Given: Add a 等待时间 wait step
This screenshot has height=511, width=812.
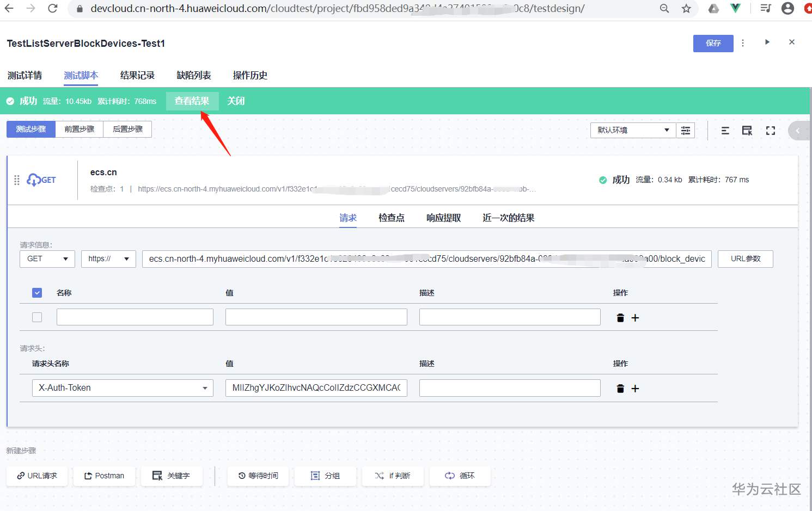Looking at the screenshot, I should 258,476.
